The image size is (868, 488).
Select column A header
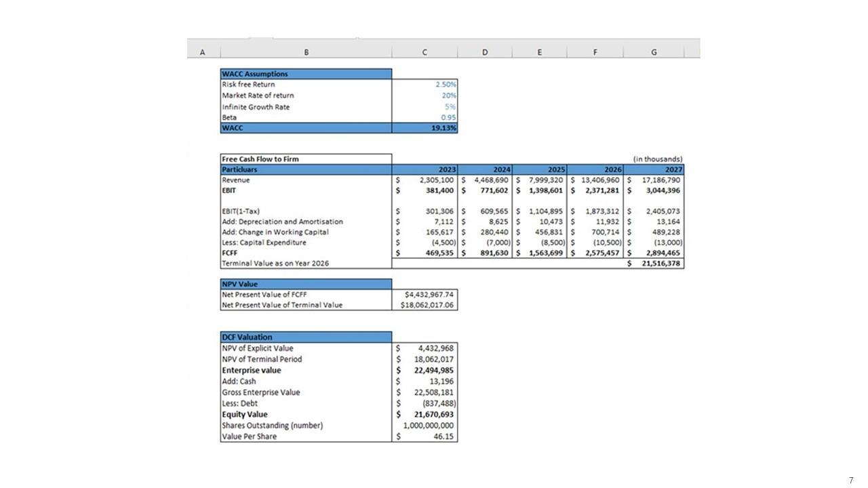(203, 52)
